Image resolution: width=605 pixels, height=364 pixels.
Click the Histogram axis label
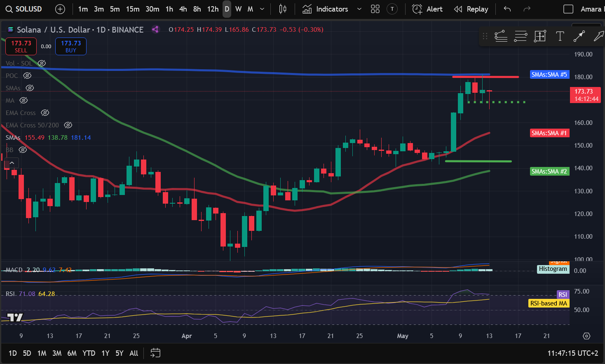click(x=553, y=269)
